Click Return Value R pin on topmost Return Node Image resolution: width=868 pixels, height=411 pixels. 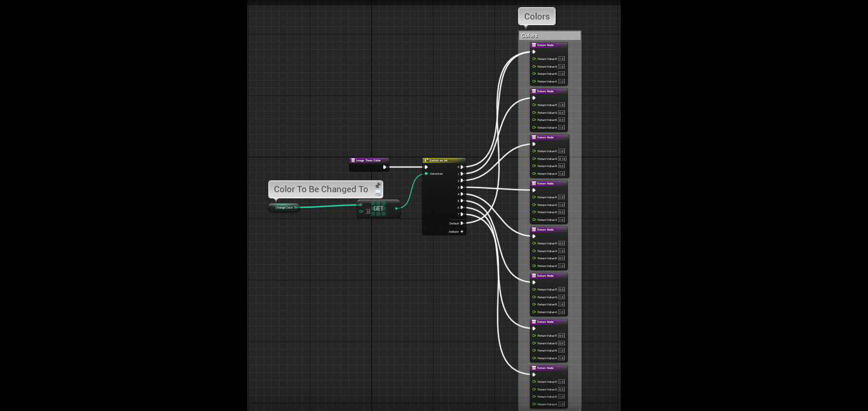534,59
